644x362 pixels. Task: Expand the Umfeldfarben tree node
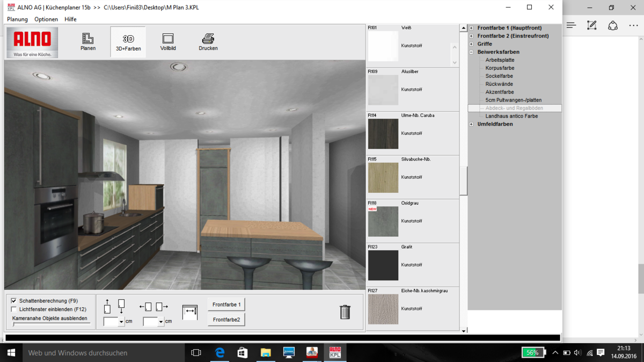pyautogui.click(x=471, y=124)
